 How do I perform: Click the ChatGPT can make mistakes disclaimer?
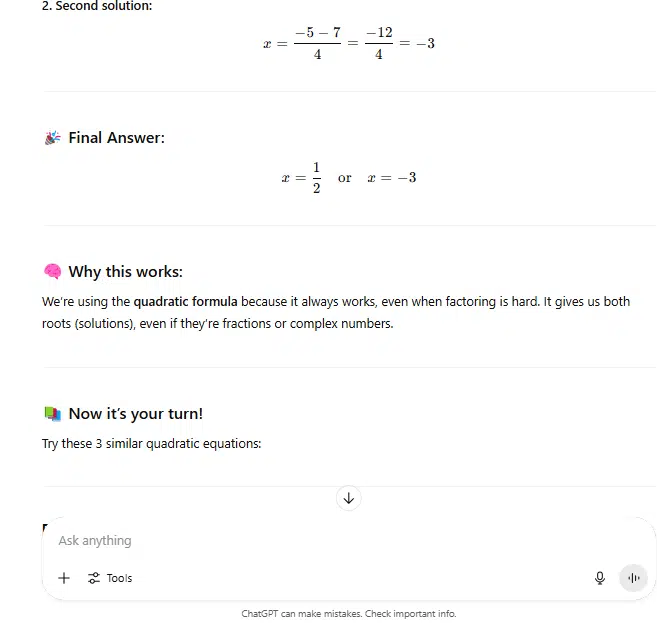click(349, 614)
